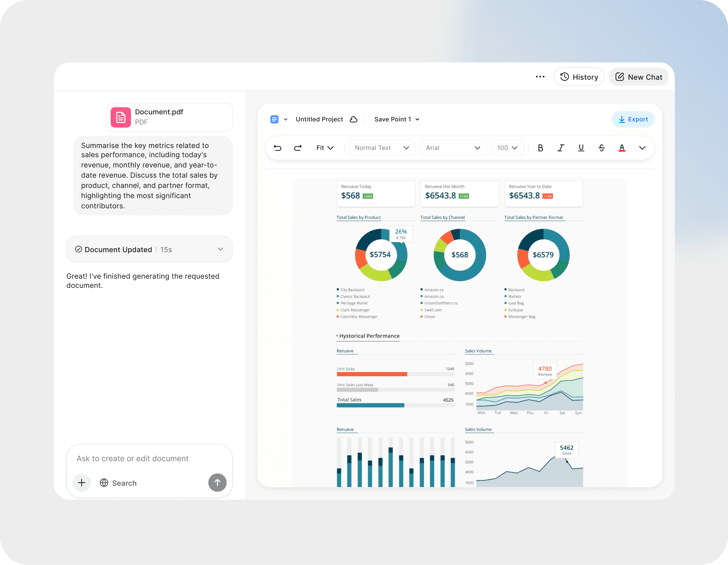Apply strikethrough formatting

point(601,148)
